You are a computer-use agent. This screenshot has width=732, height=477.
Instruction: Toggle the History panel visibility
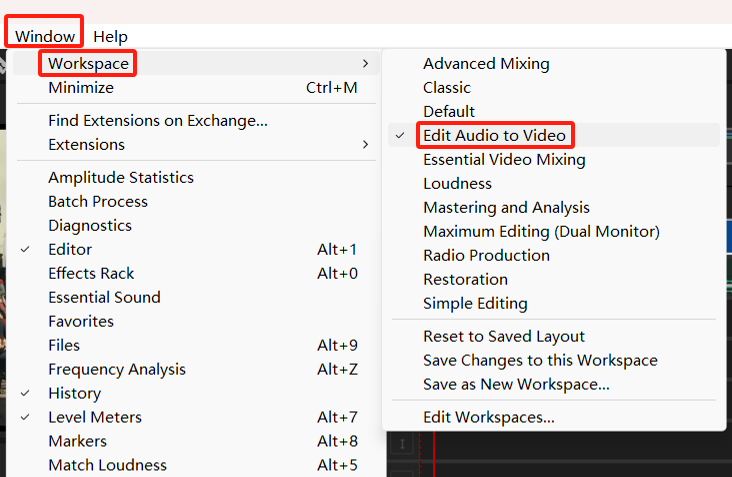point(74,393)
